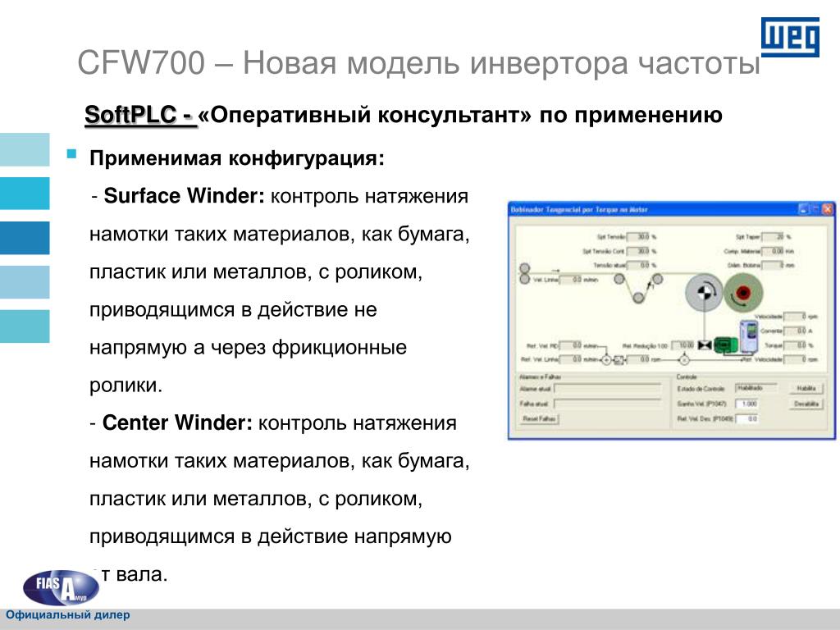Click the Comp. Material value field
The height and width of the screenshot is (630, 840).
[x=774, y=251]
